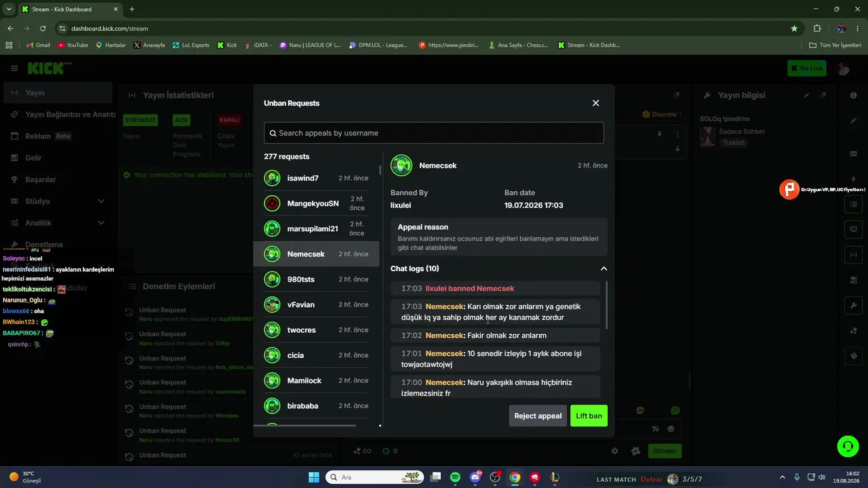Open new browser tab

[132, 9]
